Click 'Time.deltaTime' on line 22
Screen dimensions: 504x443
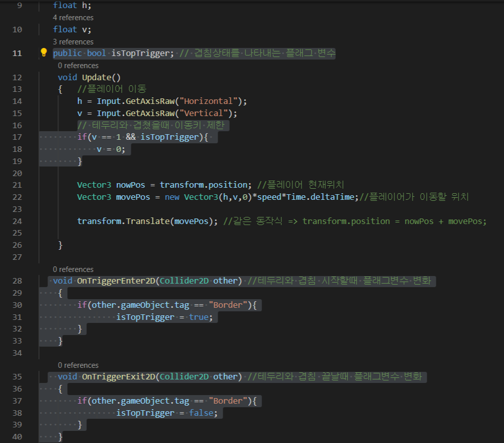(x=320, y=197)
